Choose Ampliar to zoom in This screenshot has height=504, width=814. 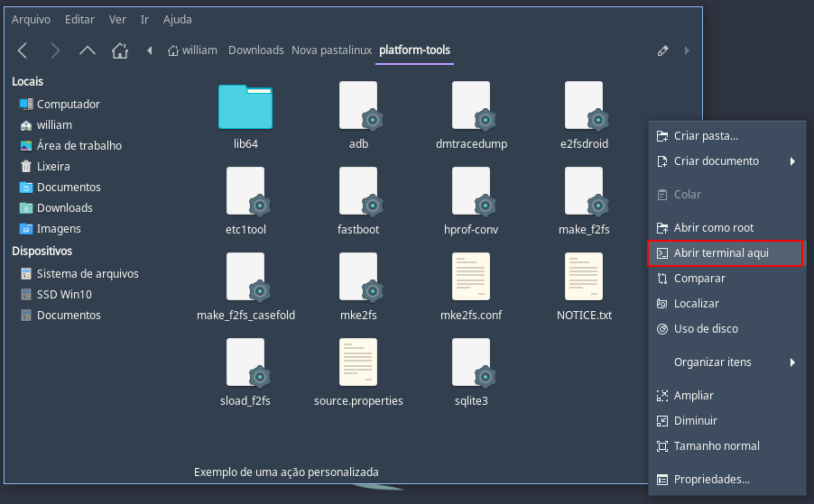tap(726, 396)
